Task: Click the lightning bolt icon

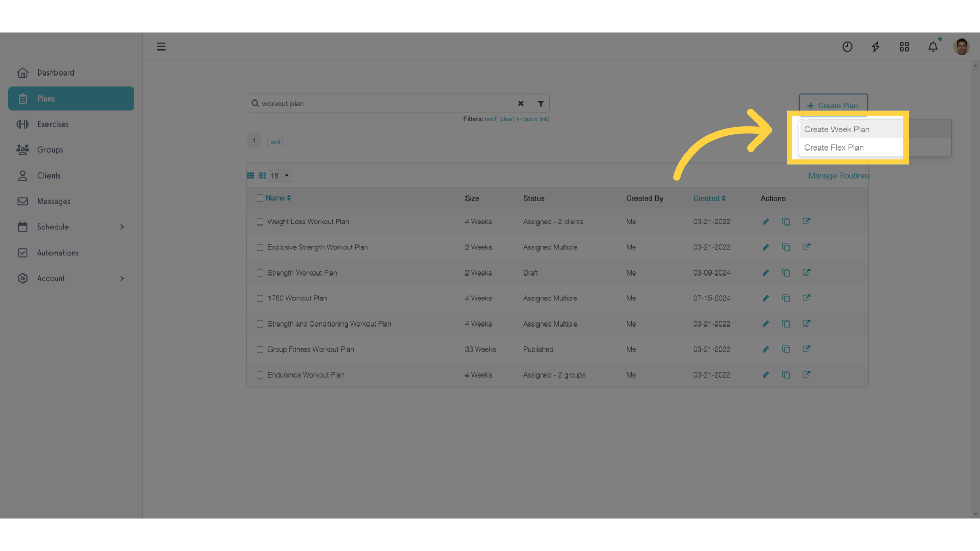Action: pyautogui.click(x=876, y=46)
